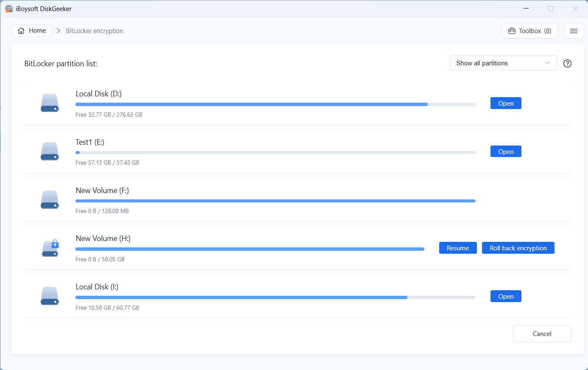Click the BitLocker partition list heading

(x=61, y=64)
